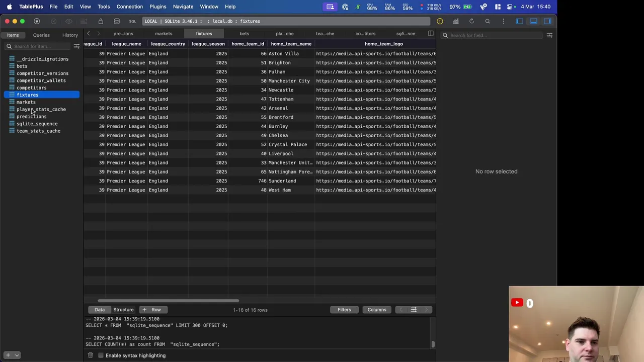Switch to the History sidebar tab

coord(70,35)
